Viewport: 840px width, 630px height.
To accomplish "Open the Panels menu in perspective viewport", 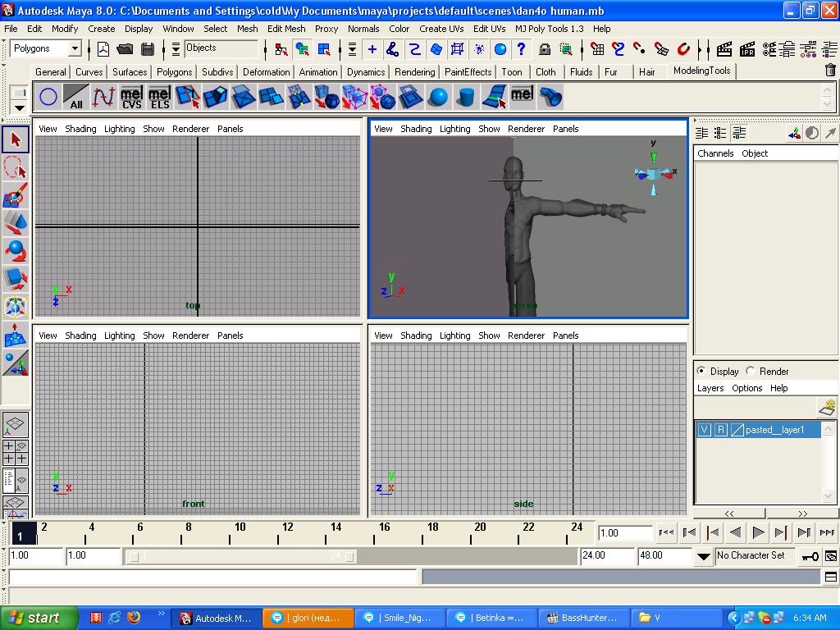I will tap(566, 129).
